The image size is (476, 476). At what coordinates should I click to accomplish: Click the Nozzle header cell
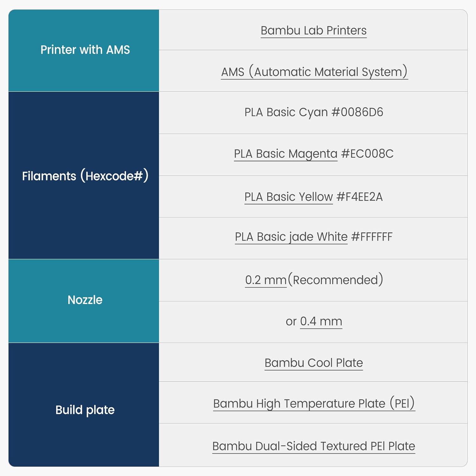click(x=85, y=300)
